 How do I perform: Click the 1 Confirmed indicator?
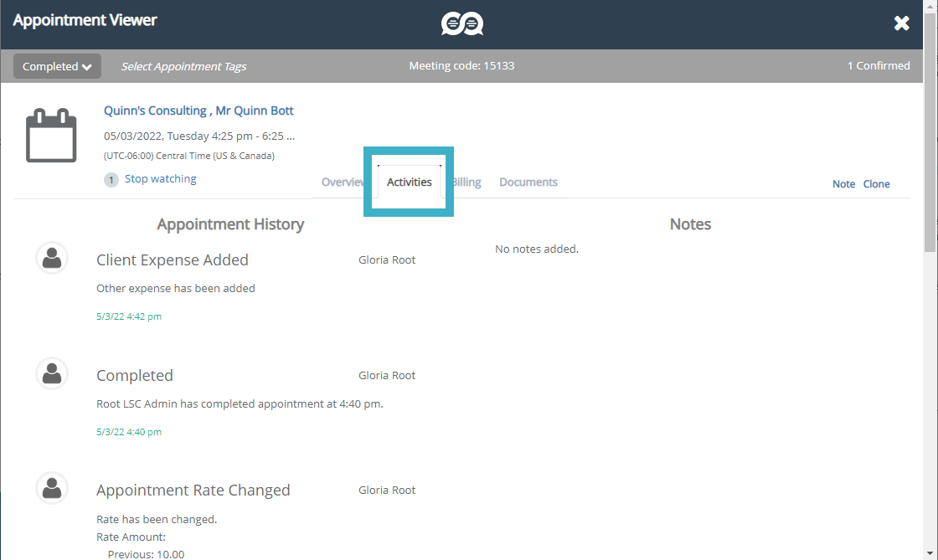(x=878, y=66)
